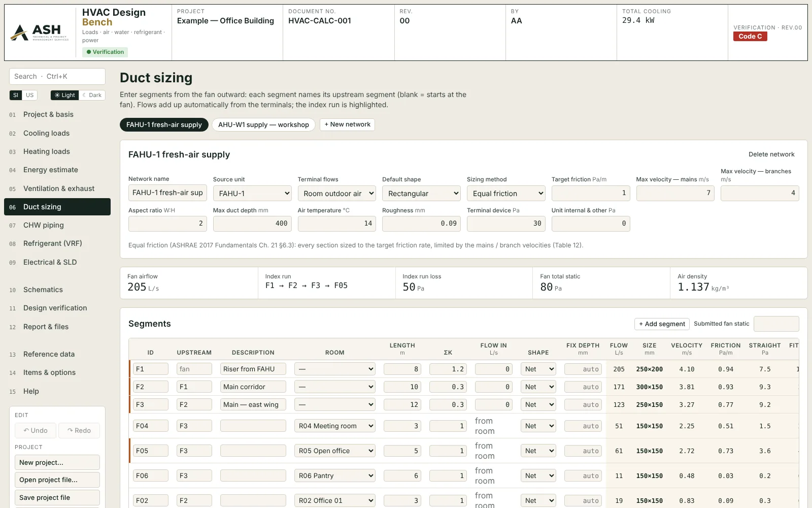Image resolution: width=812 pixels, height=508 pixels.
Task: Add a new network
Action: coord(347,124)
